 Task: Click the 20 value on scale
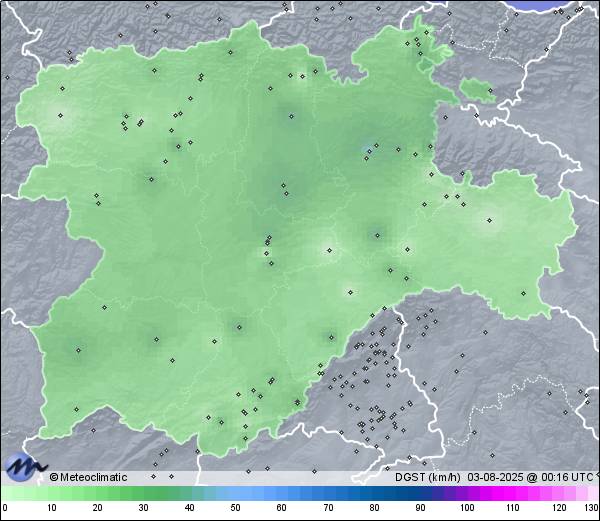pyautogui.click(x=98, y=508)
